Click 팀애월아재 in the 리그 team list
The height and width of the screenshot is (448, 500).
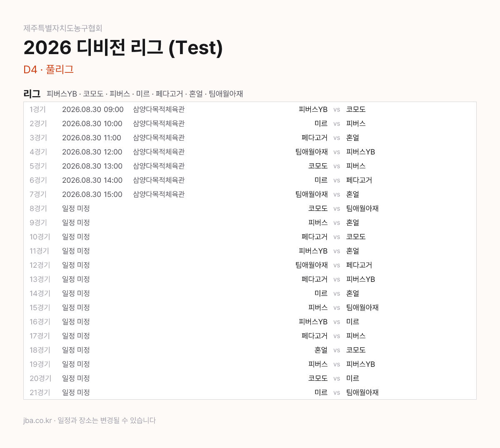click(226, 94)
